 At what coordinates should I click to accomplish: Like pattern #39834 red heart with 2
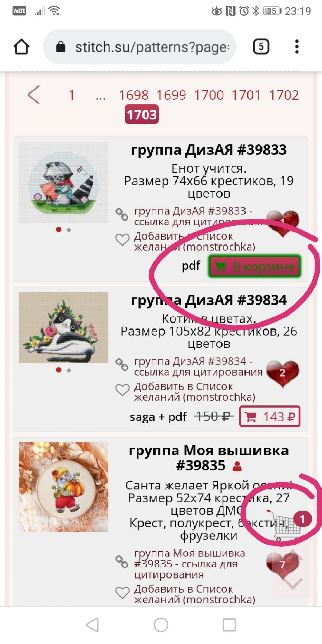coord(283,373)
